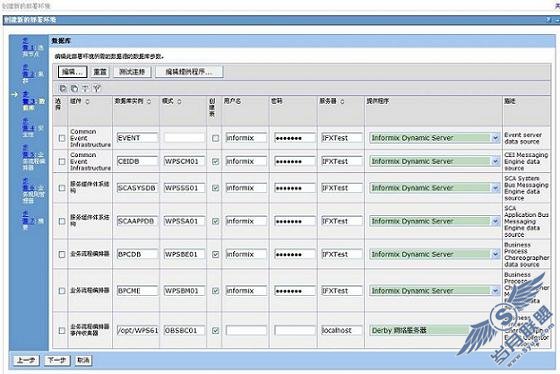Click the 编辑提供程序... button
Viewport: 560px width, 374px height.
pyautogui.click(x=189, y=72)
